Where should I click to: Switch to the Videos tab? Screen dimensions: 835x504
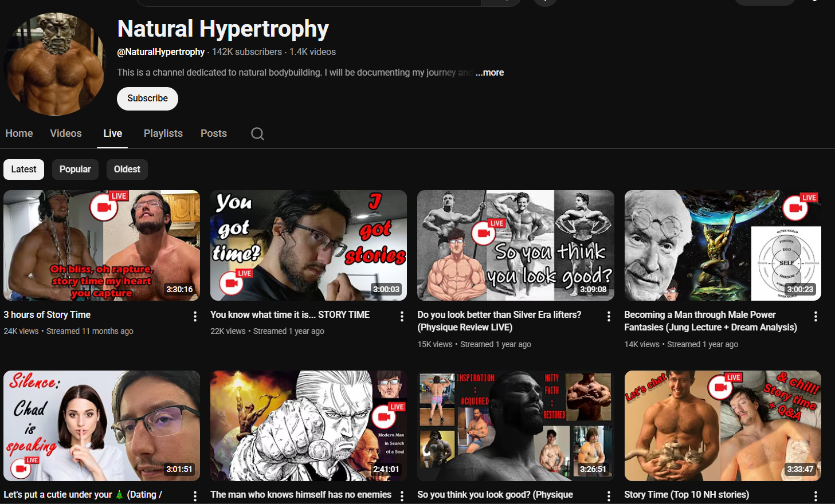66,133
